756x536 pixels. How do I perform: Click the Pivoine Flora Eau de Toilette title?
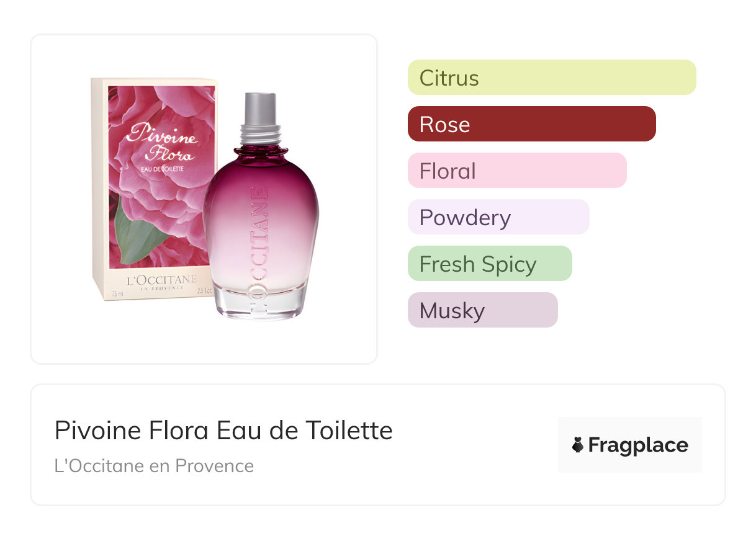click(x=223, y=431)
